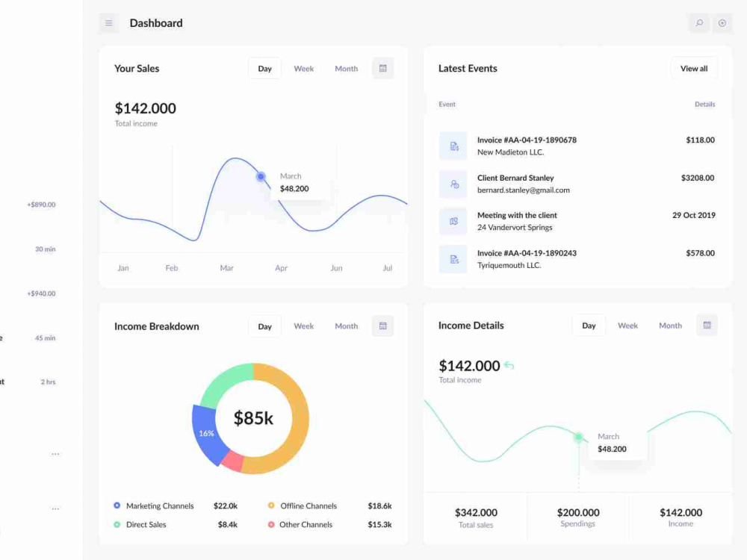The height and width of the screenshot is (560, 747).
Task: Click the red donut chart segment
Action: [233, 461]
